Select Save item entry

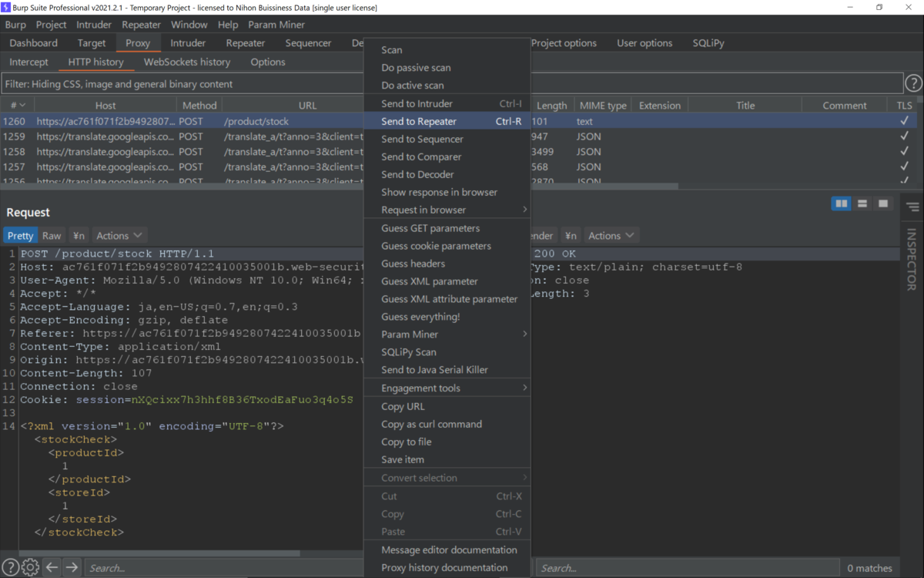[447, 459]
